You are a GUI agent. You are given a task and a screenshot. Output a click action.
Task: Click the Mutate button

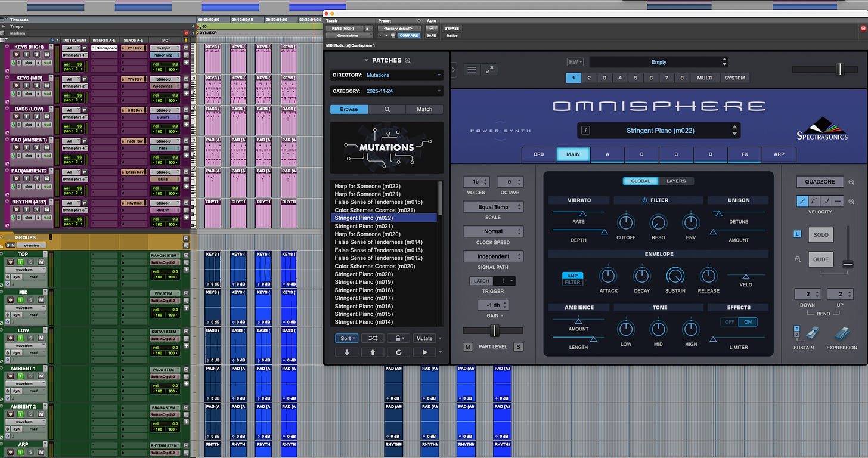[424, 338]
